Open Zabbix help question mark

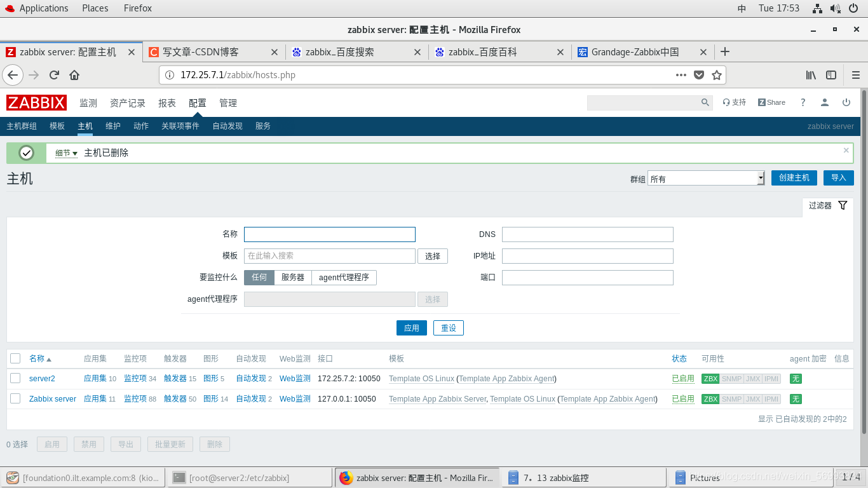point(803,102)
